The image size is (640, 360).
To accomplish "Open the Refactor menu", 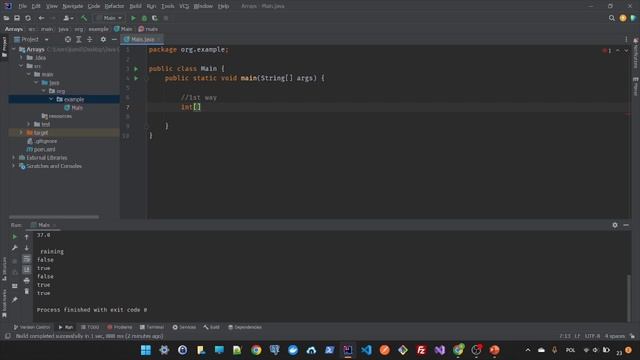I will pos(114,6).
